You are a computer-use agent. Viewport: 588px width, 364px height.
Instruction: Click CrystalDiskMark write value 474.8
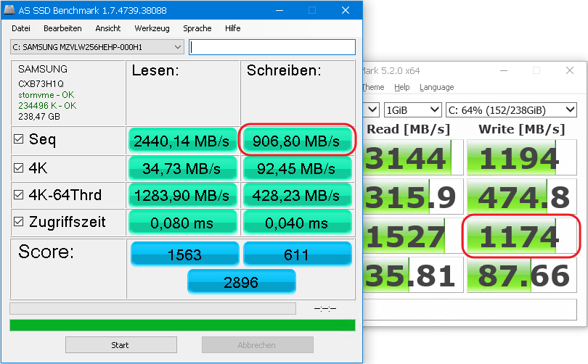(x=522, y=197)
